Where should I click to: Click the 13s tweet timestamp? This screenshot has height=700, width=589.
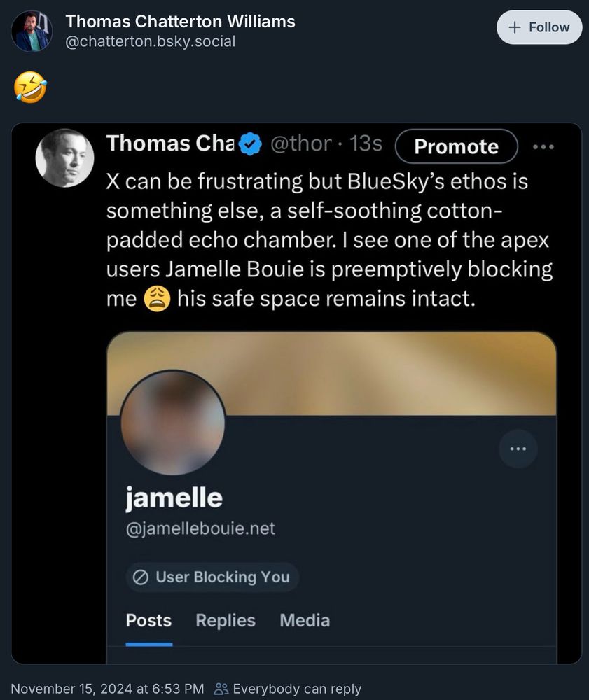(x=366, y=143)
